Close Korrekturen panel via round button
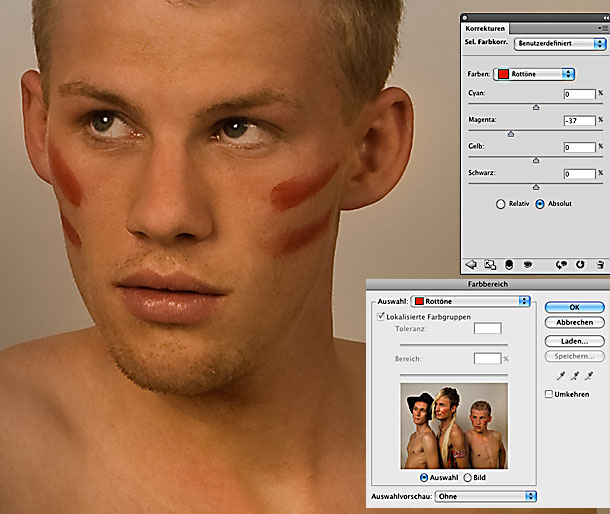The image size is (610, 514). tap(465, 18)
